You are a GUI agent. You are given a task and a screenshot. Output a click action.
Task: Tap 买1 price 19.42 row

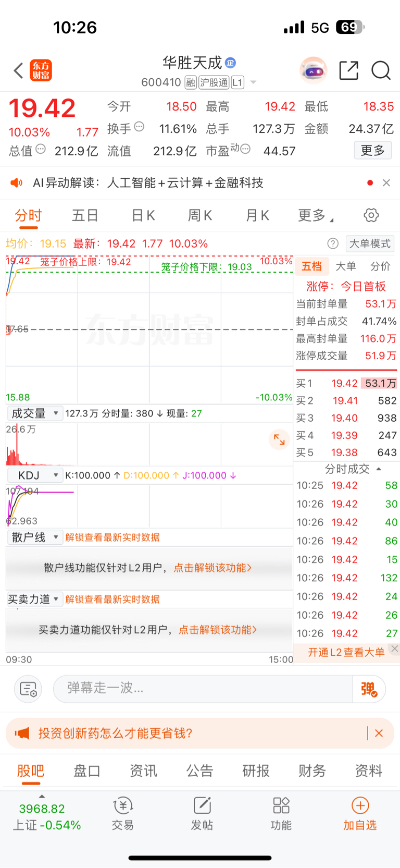click(346, 383)
